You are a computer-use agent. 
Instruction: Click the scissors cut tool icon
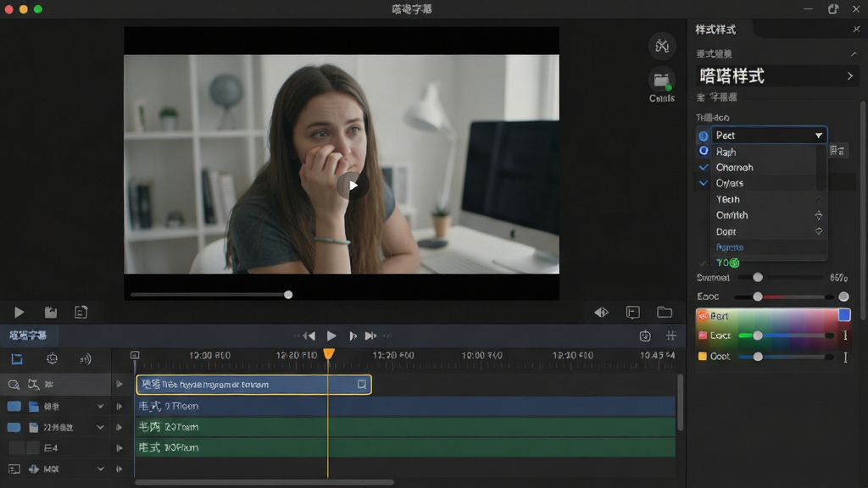pos(662,46)
